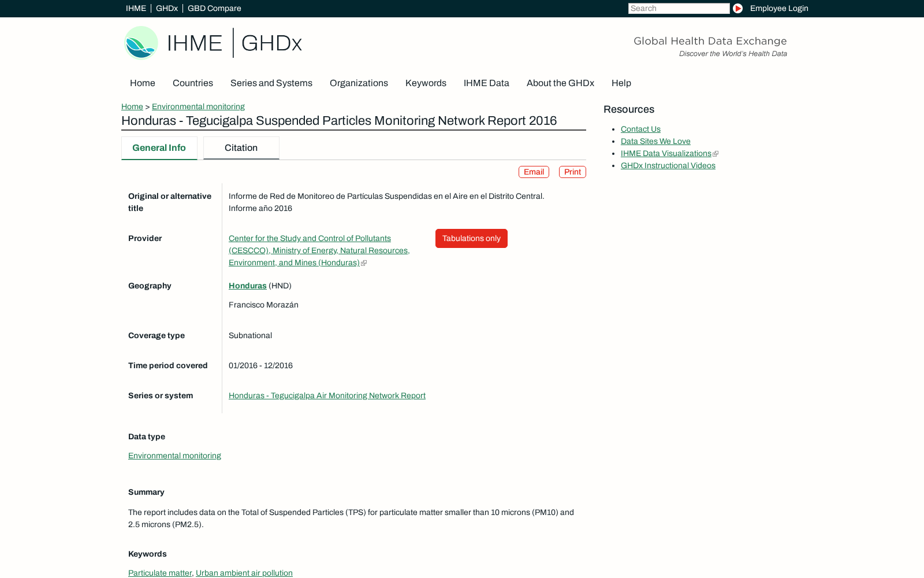Open the Data Sites We Love link
This screenshot has width=924, height=578.
655,142
